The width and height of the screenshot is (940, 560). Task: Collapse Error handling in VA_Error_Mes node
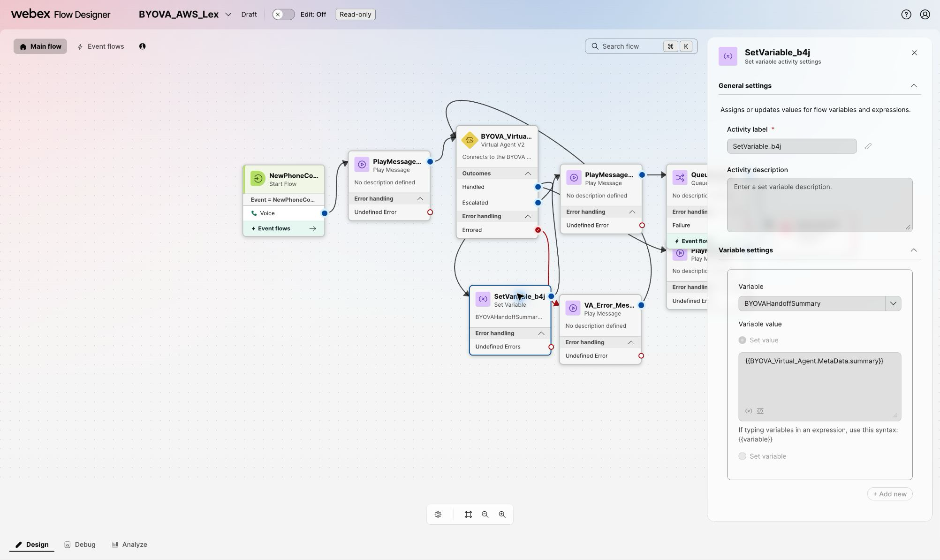pos(631,342)
